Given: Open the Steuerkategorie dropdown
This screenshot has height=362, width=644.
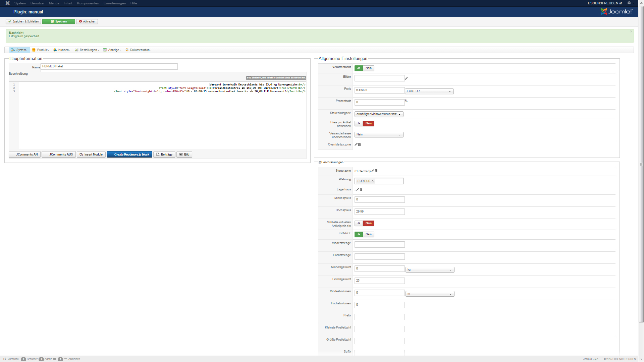Looking at the screenshot, I should coord(379,114).
